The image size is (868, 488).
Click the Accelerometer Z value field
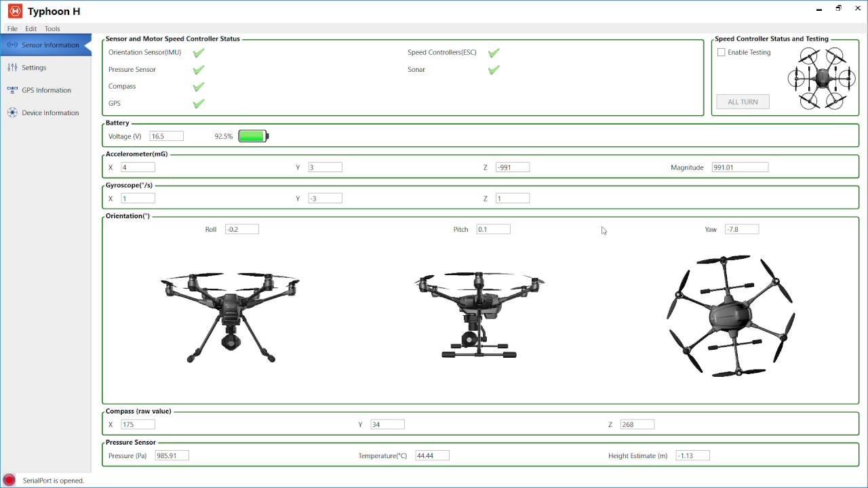(x=513, y=167)
